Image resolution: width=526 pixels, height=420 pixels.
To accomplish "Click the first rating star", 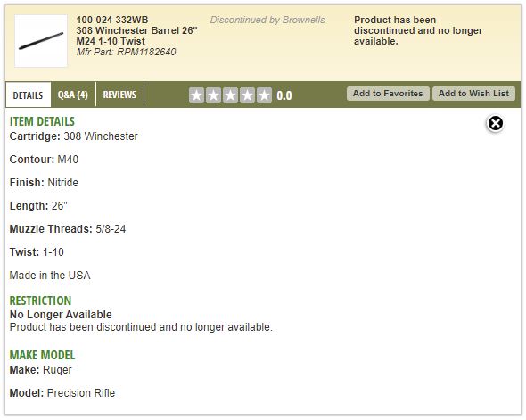I will (196, 95).
